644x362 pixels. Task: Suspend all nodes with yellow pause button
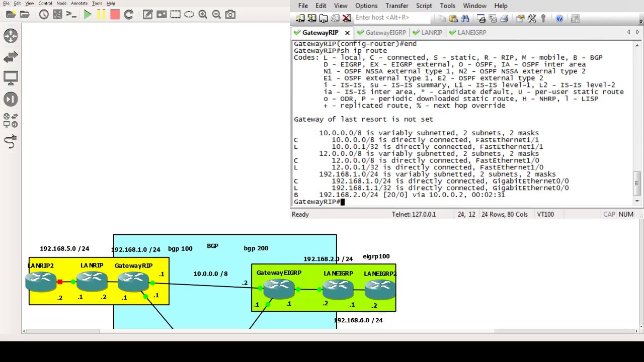pyautogui.click(x=101, y=15)
